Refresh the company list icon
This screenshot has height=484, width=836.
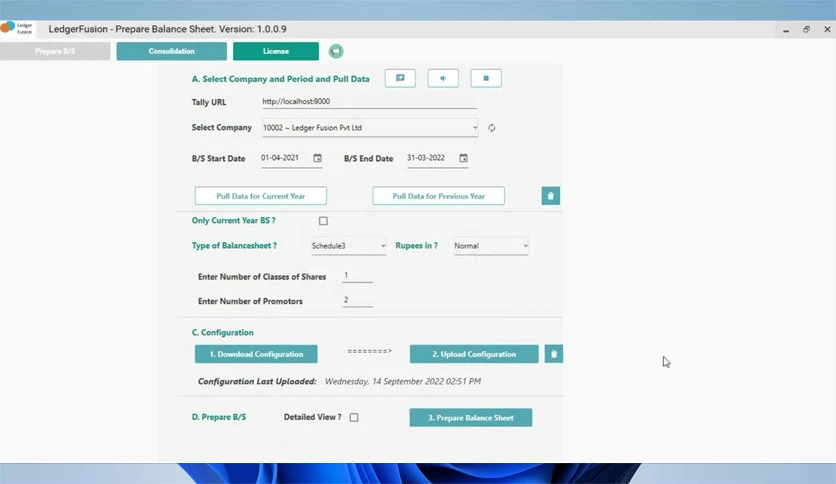pos(492,128)
